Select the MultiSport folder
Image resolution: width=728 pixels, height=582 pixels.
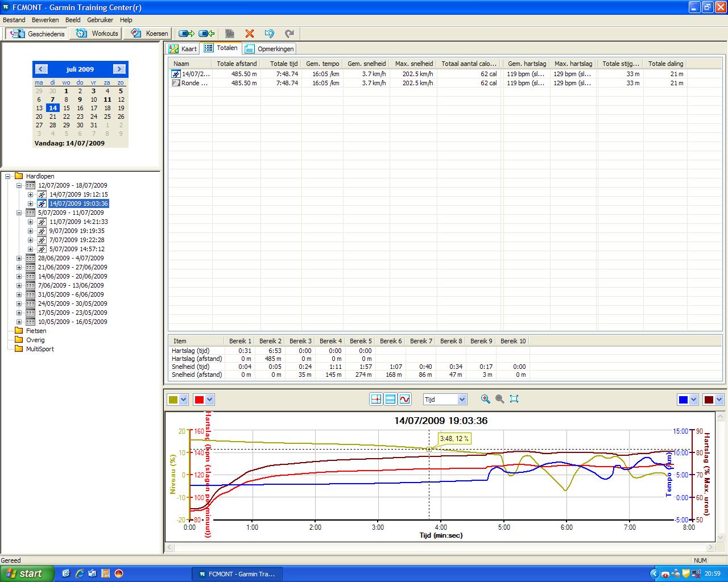pos(40,349)
